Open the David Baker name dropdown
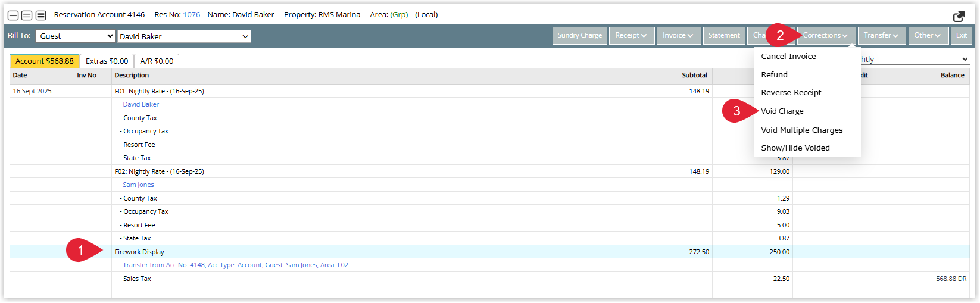 pos(184,36)
